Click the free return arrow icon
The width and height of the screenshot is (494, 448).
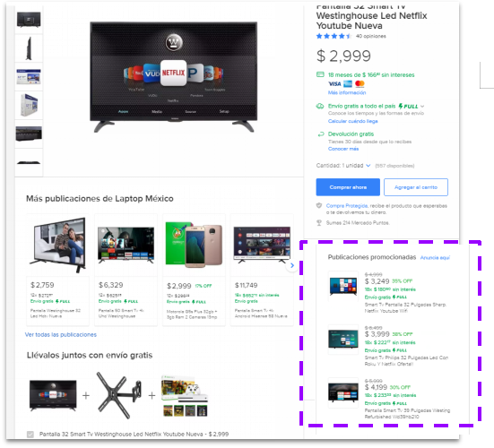tap(321, 134)
